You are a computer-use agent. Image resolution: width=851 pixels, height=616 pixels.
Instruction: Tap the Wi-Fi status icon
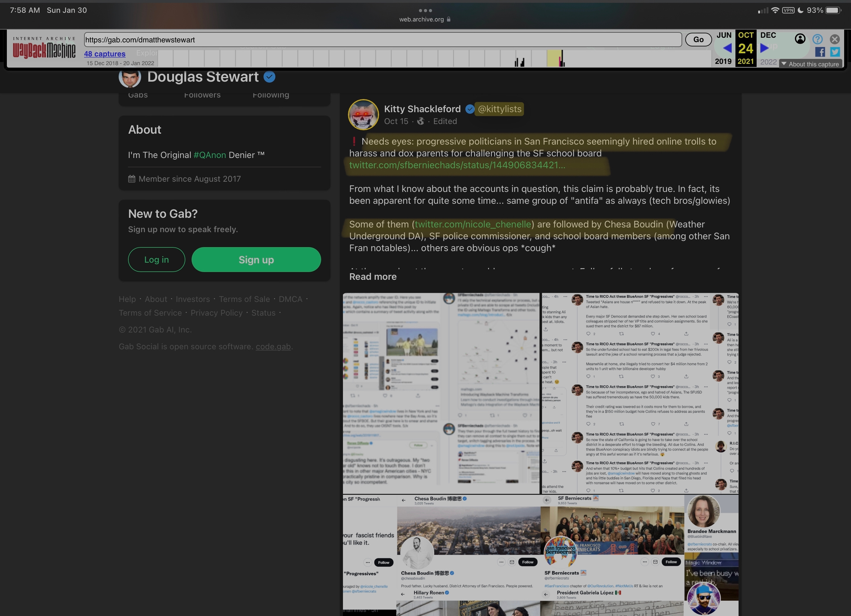[x=775, y=11]
